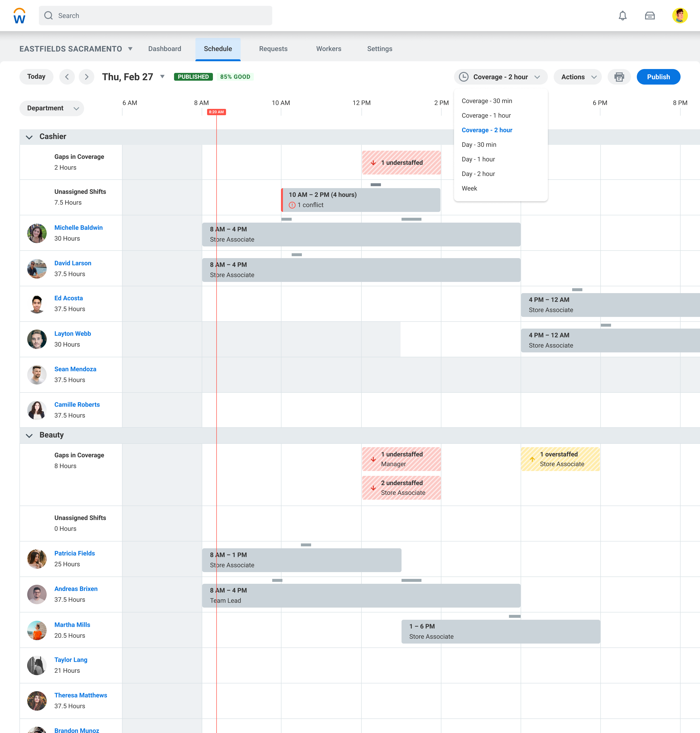Image resolution: width=700 pixels, height=733 pixels.
Task: Click the overstaffed up-arrow icon
Action: 532,459
